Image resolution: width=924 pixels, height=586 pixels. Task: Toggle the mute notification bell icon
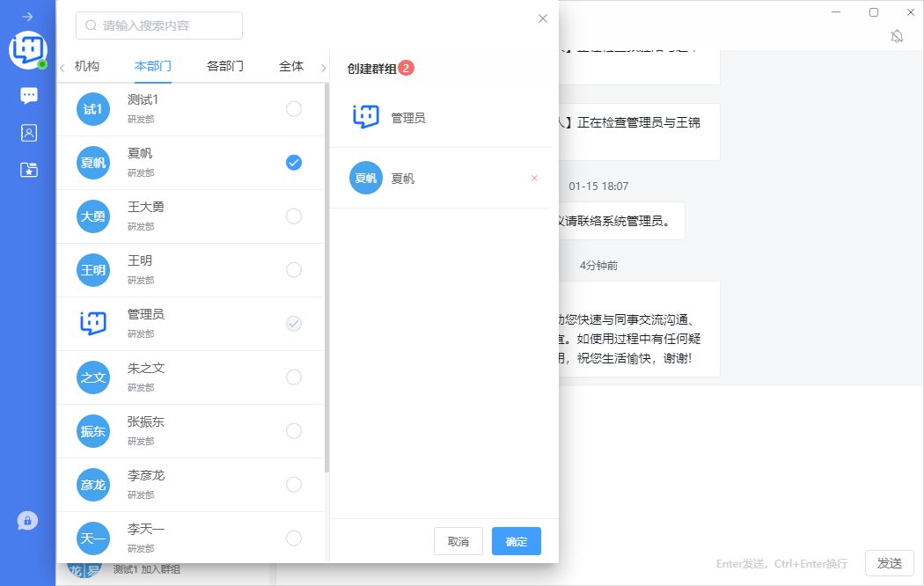[x=897, y=36]
